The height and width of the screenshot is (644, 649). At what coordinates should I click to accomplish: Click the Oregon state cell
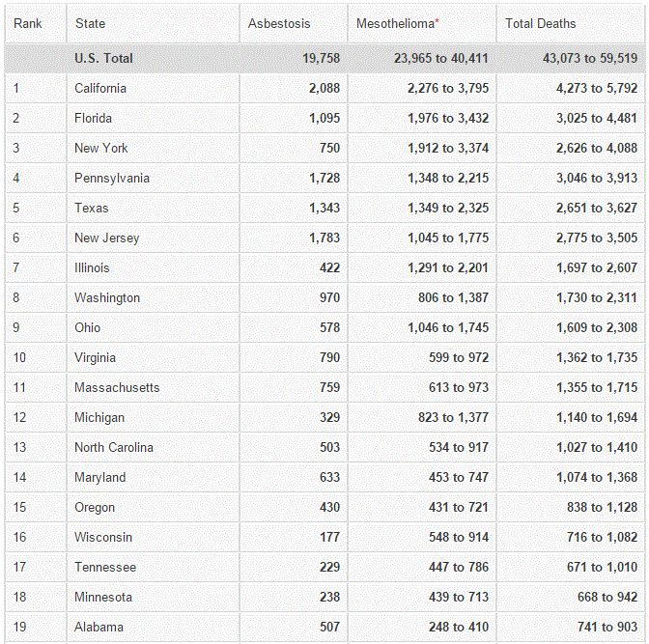[x=95, y=507]
